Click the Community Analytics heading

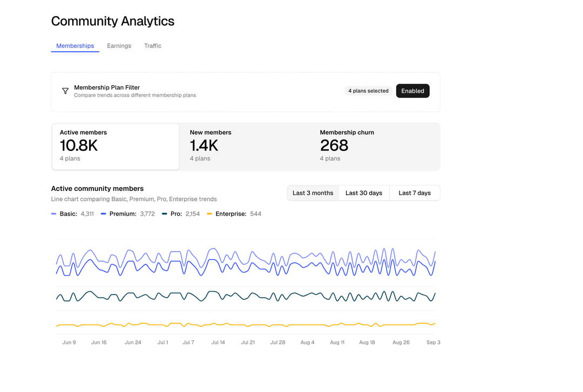[112, 21]
